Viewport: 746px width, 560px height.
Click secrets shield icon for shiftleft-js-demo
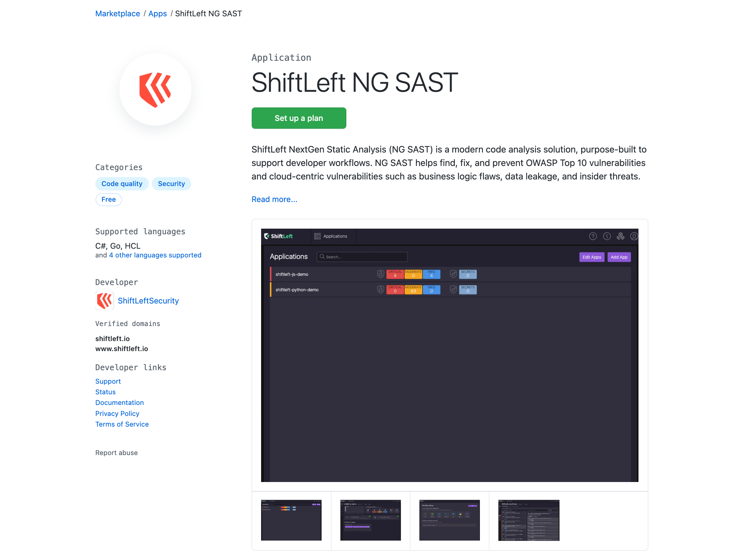453,274
